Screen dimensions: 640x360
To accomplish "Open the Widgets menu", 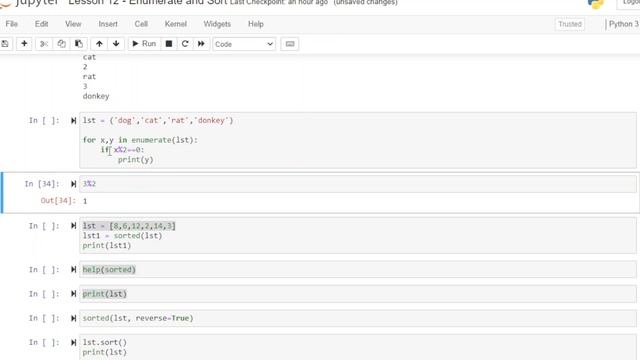I will [217, 24].
